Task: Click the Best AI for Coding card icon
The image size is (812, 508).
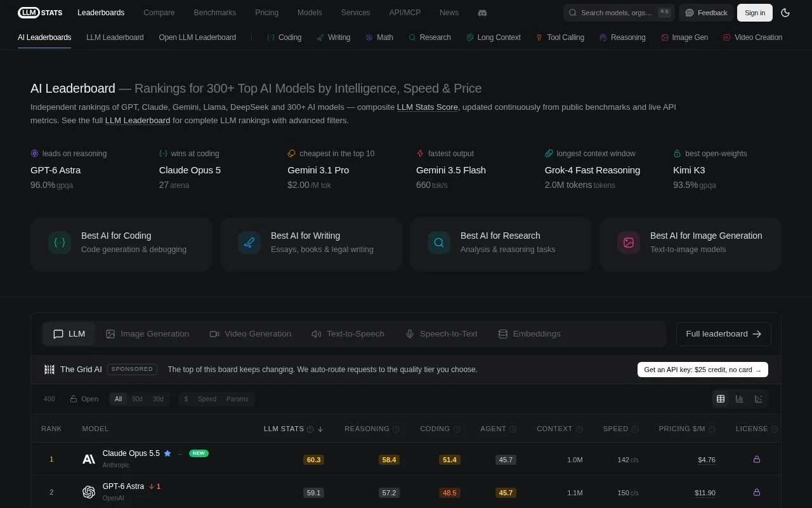Action: (60, 243)
